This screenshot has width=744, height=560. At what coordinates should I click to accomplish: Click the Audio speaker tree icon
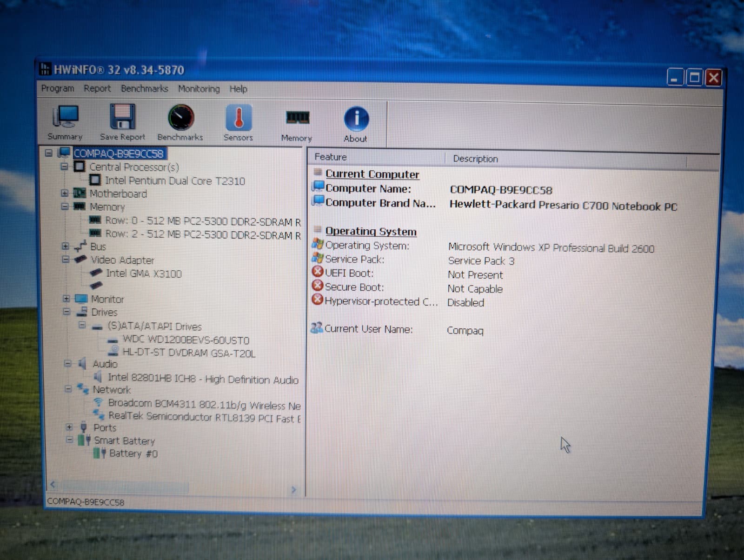tap(82, 363)
